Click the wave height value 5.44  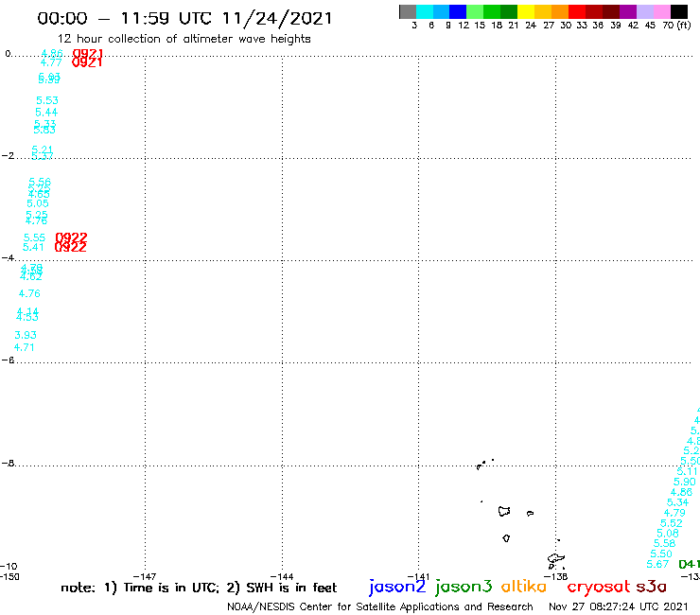pos(46,113)
